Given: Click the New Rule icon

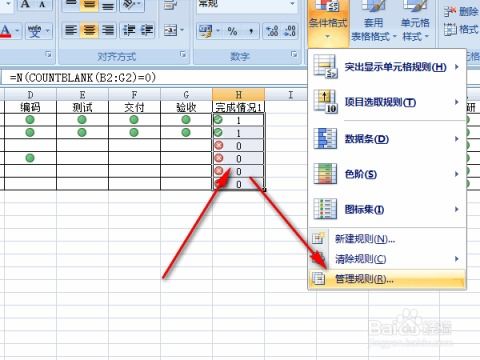Looking at the screenshot, I should (x=318, y=238).
